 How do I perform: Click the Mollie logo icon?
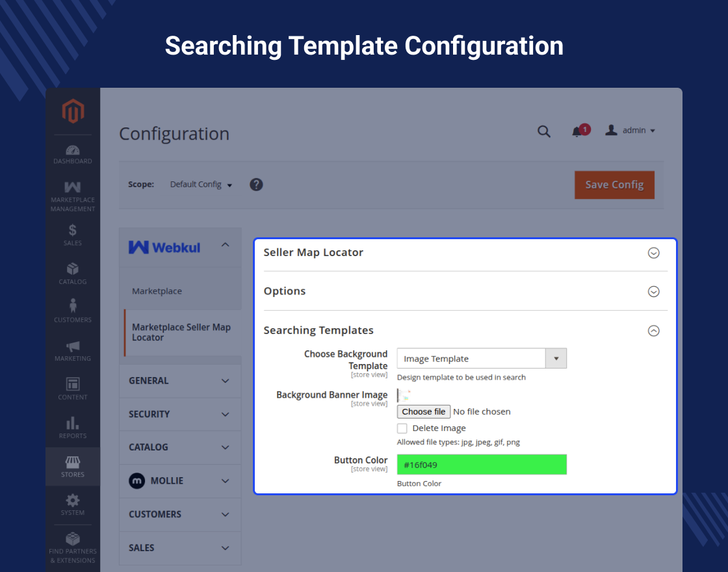click(x=137, y=481)
